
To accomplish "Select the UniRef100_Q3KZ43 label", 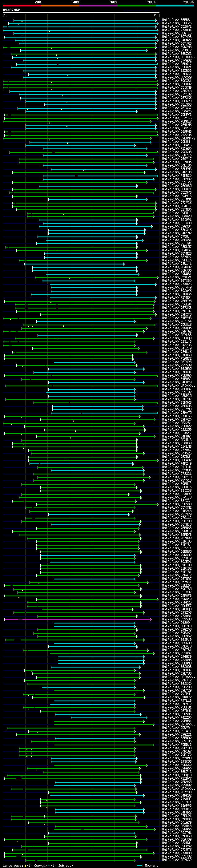I will (176, 91).
